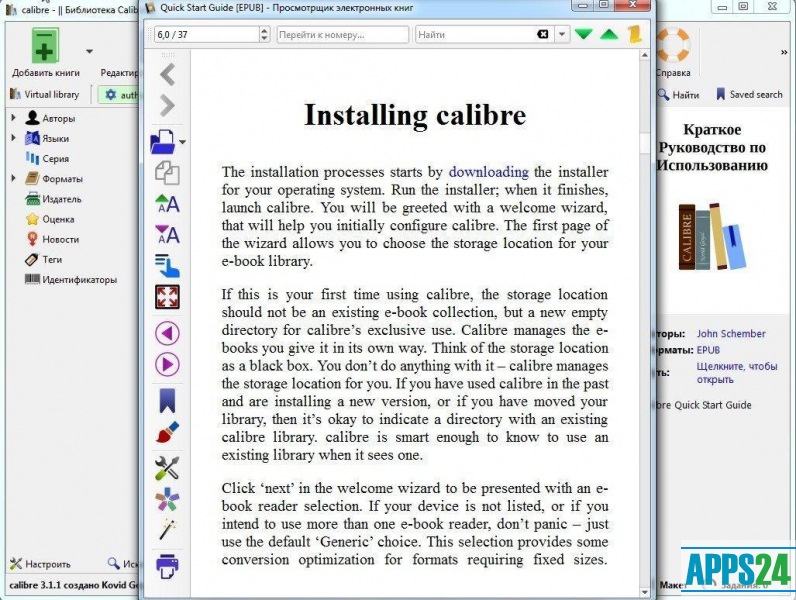The height and width of the screenshot is (600, 796).
Task: Click the colorful flower metadata icon
Action: click(168, 499)
